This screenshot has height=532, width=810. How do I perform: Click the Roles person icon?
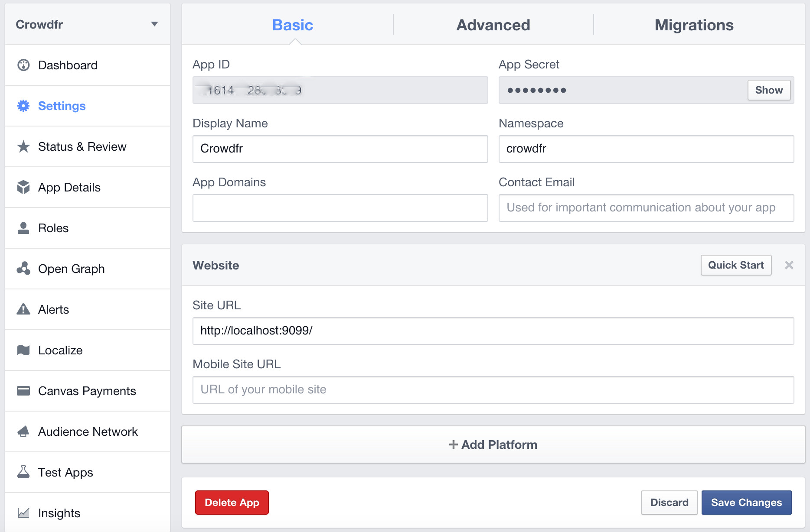[x=23, y=228]
